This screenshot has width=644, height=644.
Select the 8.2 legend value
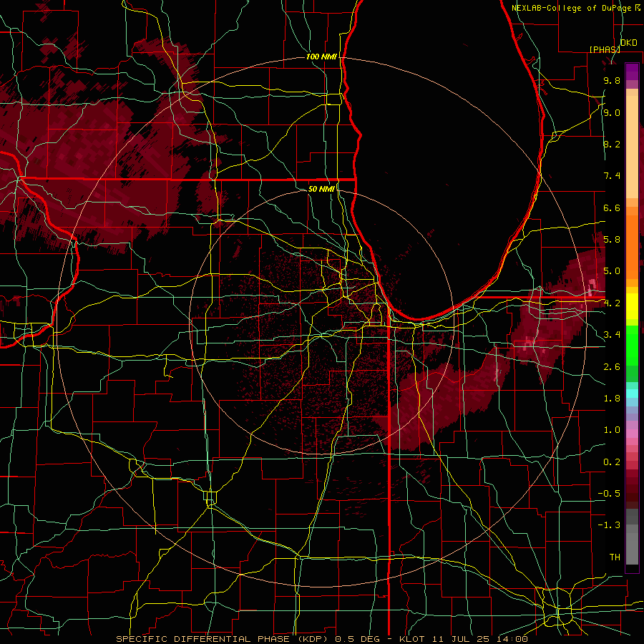612,144
